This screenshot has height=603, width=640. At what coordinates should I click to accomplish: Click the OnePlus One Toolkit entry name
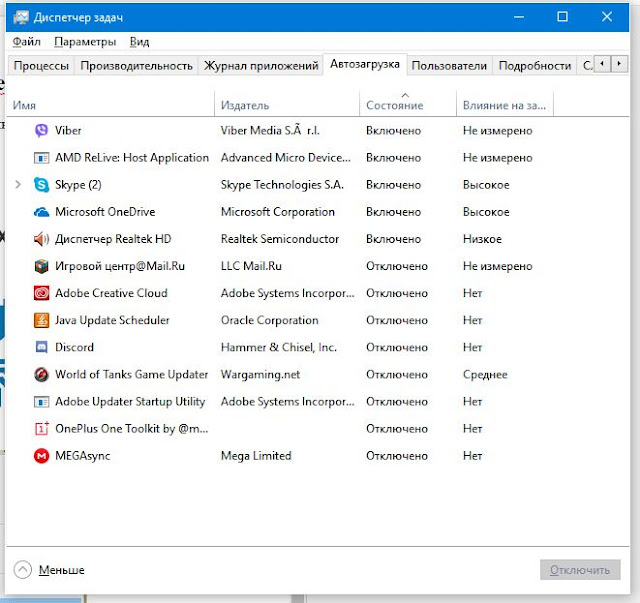[131, 429]
